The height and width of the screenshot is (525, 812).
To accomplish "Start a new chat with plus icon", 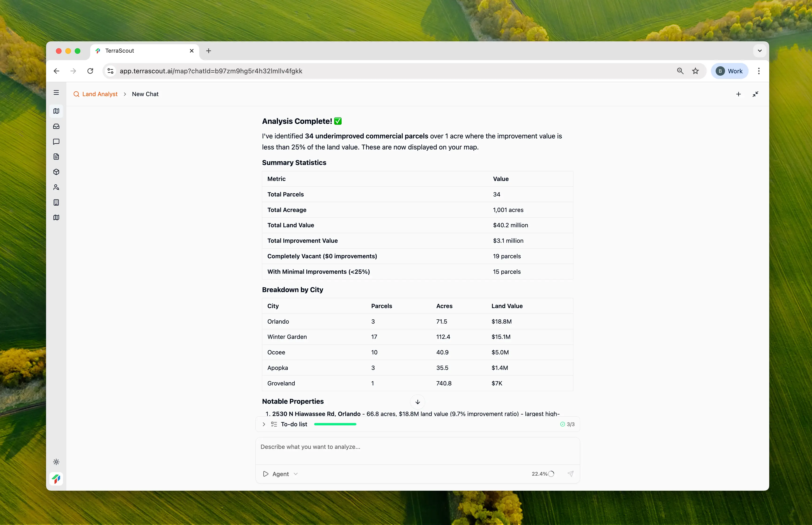I will tap(738, 94).
